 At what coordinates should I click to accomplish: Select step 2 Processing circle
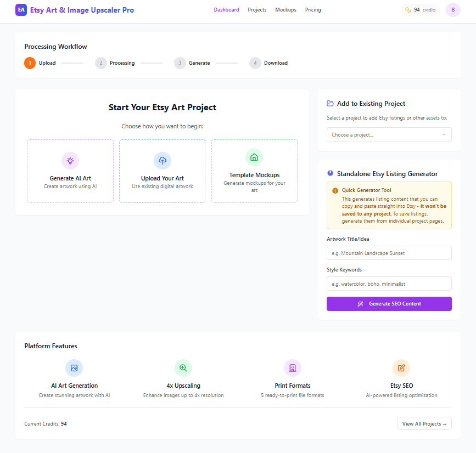[101, 63]
